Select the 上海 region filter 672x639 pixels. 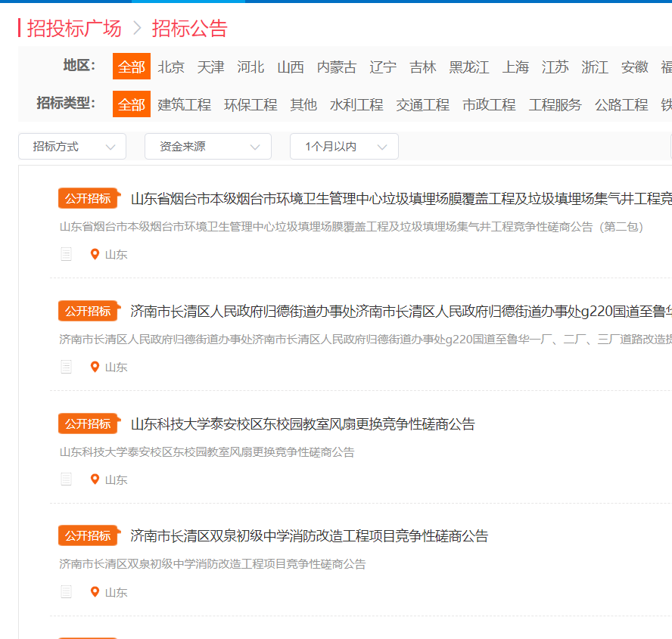pyautogui.click(x=515, y=67)
